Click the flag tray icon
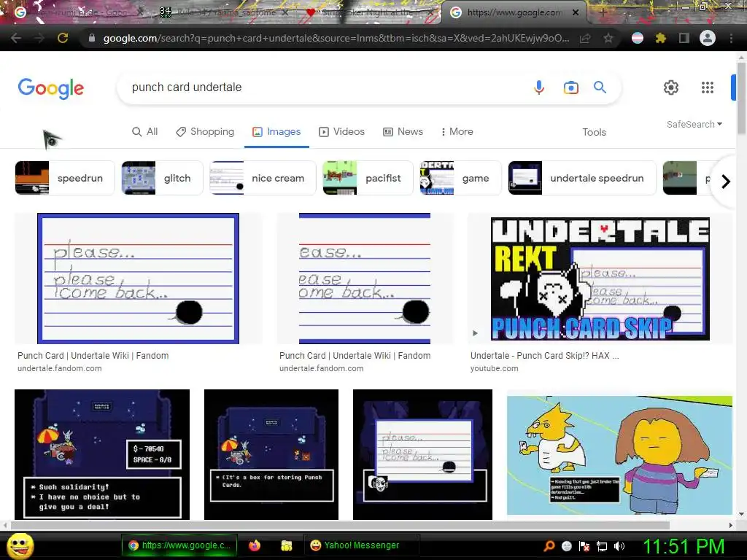Viewport: 747px width, 560px height. point(584,546)
